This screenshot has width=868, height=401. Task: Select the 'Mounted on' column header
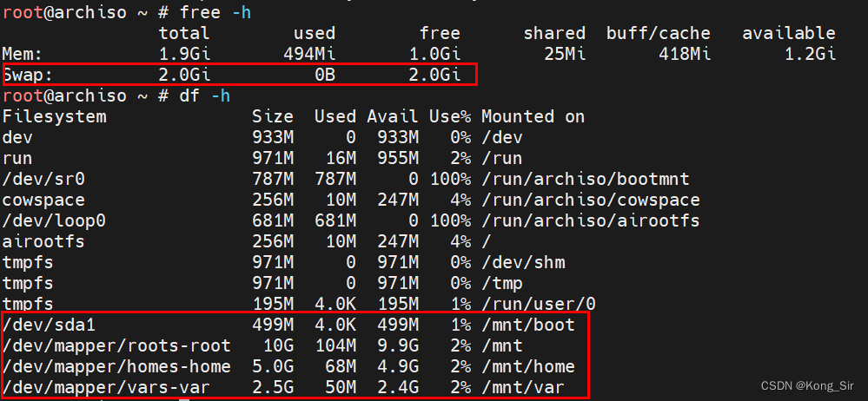click(533, 116)
